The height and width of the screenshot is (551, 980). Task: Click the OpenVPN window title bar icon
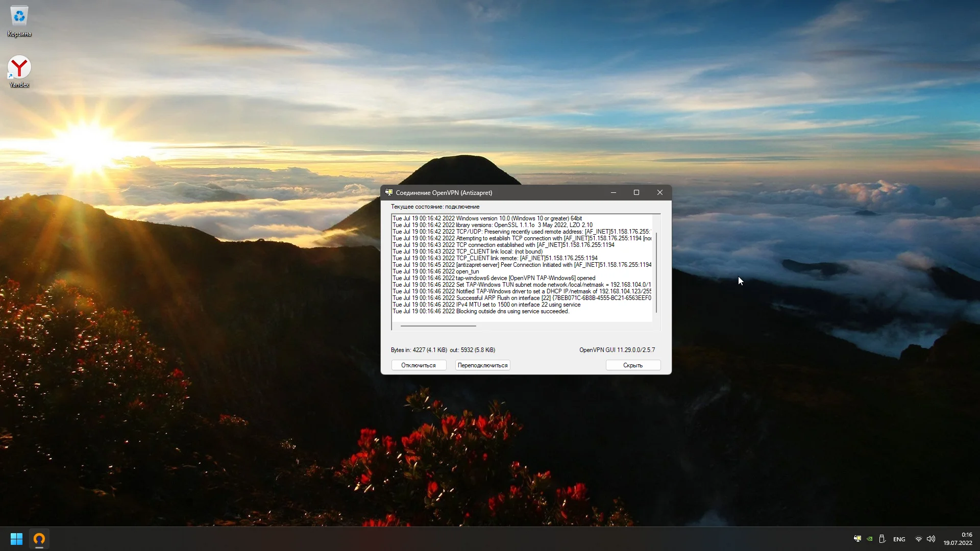click(389, 192)
